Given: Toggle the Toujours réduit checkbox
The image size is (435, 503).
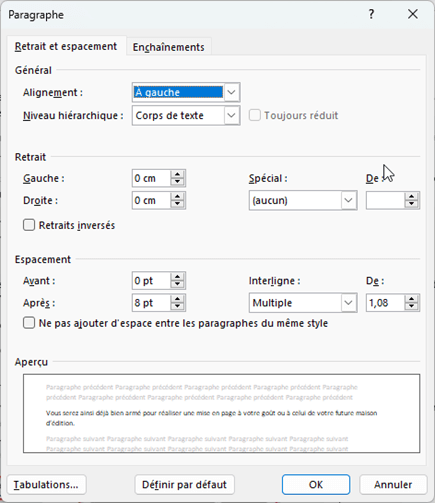Looking at the screenshot, I should (255, 115).
